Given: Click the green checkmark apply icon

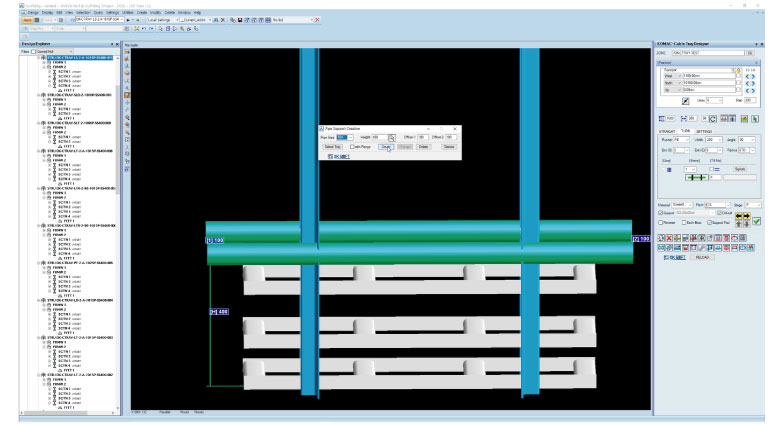Looking at the screenshot, I should (756, 221).
